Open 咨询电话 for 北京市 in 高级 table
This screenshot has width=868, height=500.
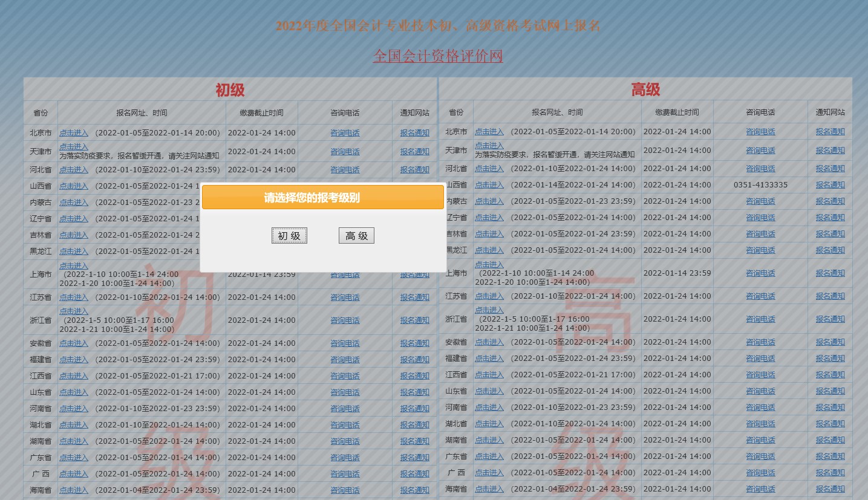click(760, 132)
